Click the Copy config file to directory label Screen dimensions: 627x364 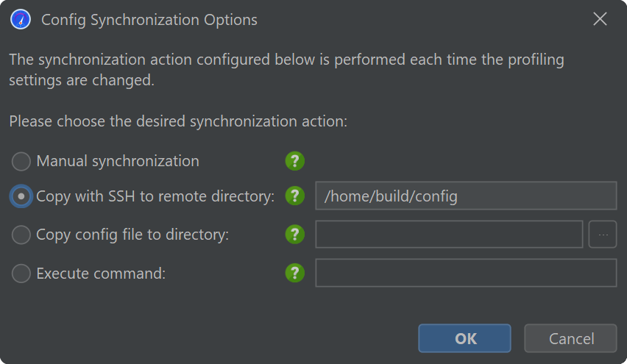coord(132,235)
